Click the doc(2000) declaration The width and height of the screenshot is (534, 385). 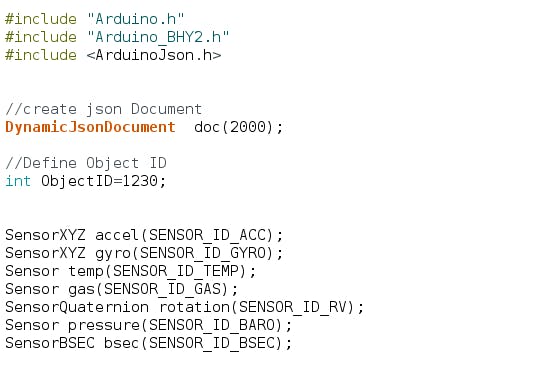[x=238, y=127]
